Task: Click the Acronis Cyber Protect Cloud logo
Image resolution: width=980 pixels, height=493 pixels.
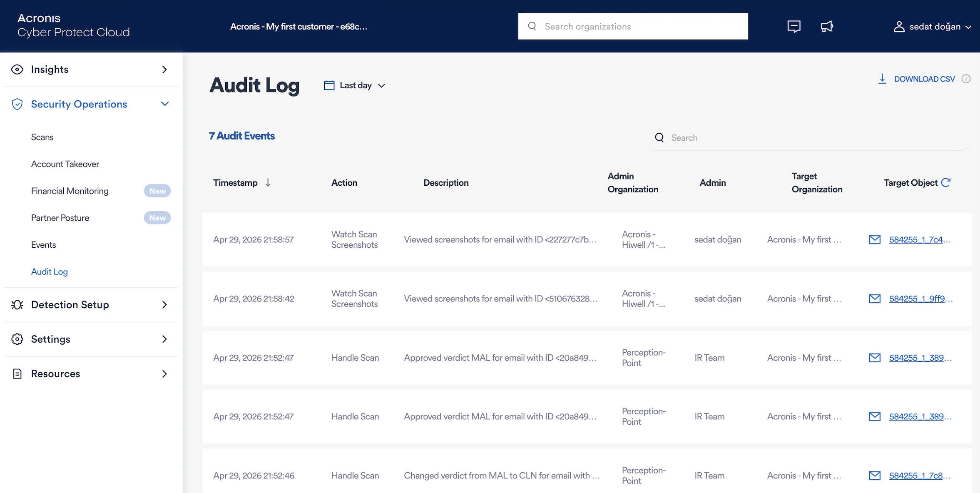Action: click(x=74, y=25)
